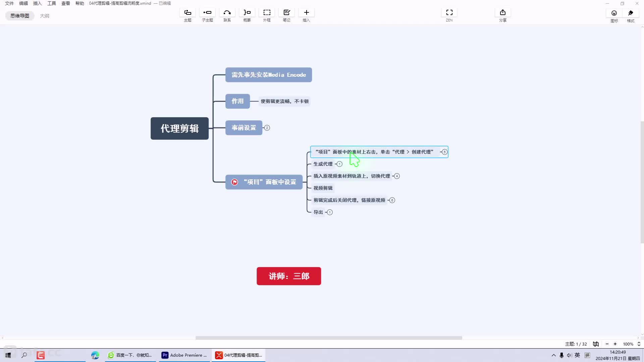Viewport: 644px width, 362px height.
Task: Select the 讲师：三郎 floating topic
Action: (x=289, y=276)
